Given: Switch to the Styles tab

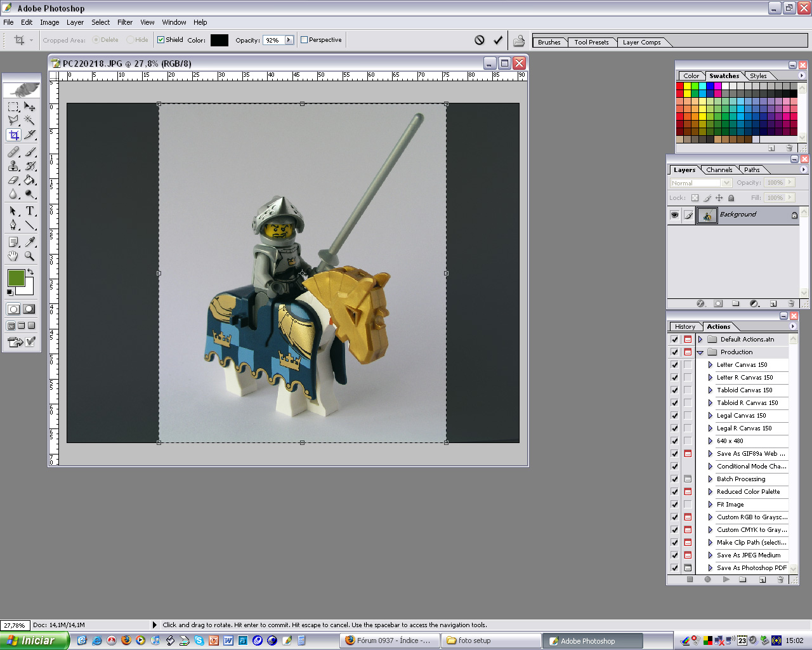Looking at the screenshot, I should click(x=758, y=76).
